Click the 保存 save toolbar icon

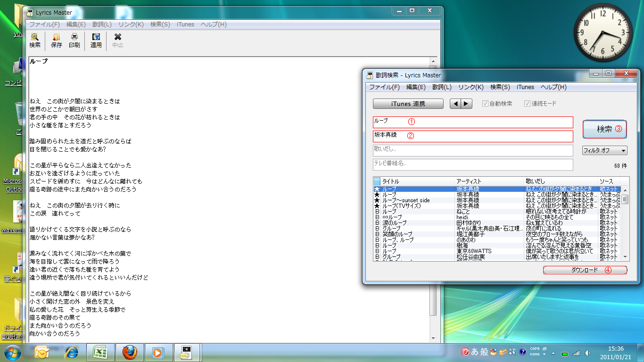(x=57, y=41)
